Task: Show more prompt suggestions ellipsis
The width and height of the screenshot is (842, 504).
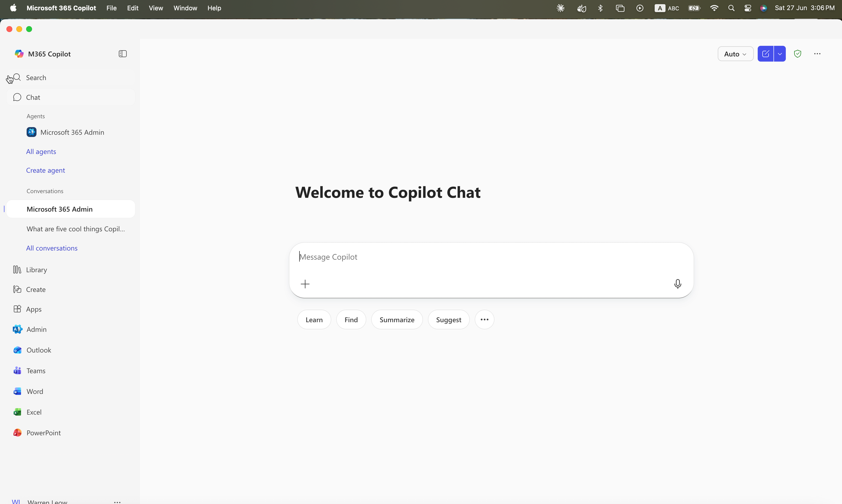Action: [x=485, y=319]
